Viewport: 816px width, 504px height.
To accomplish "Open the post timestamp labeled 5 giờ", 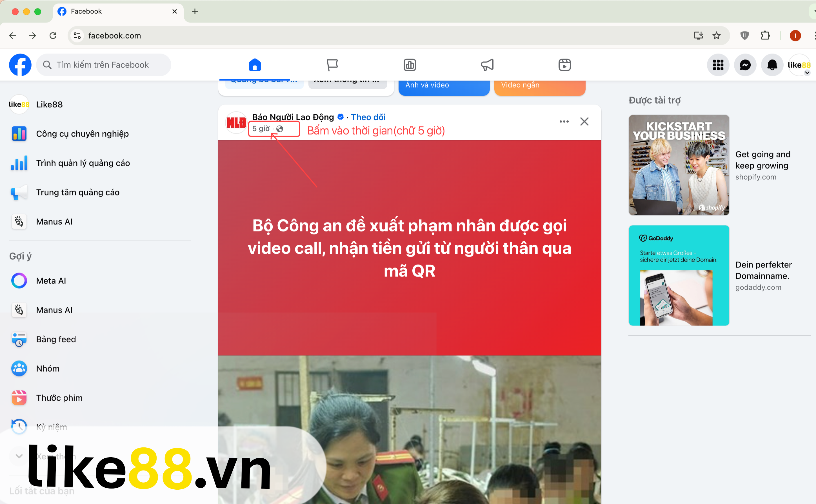I will pos(262,129).
